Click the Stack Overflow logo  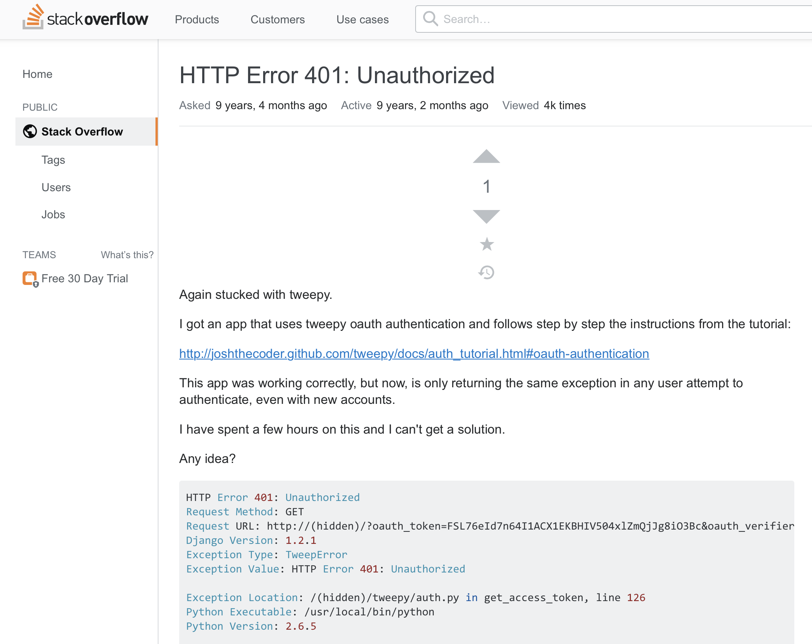point(85,17)
